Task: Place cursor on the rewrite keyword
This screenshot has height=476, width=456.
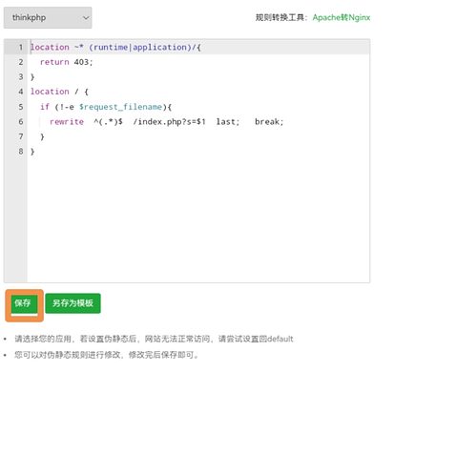Action: point(67,122)
